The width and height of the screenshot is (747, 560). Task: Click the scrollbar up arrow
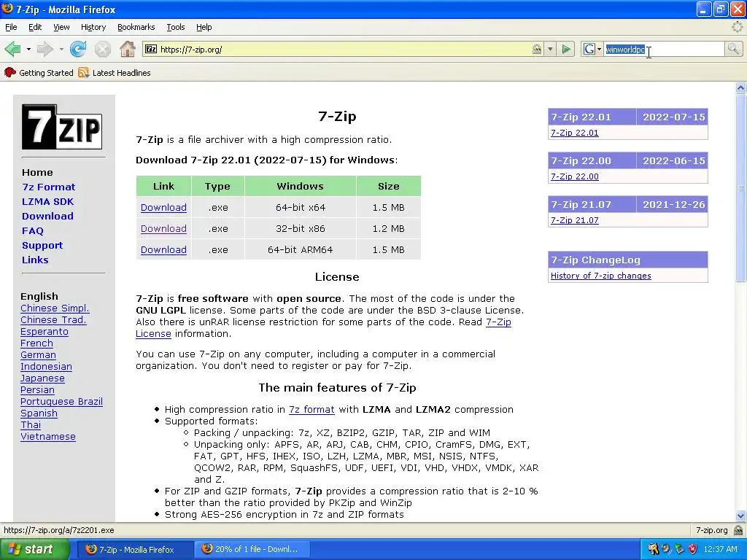tap(740, 87)
